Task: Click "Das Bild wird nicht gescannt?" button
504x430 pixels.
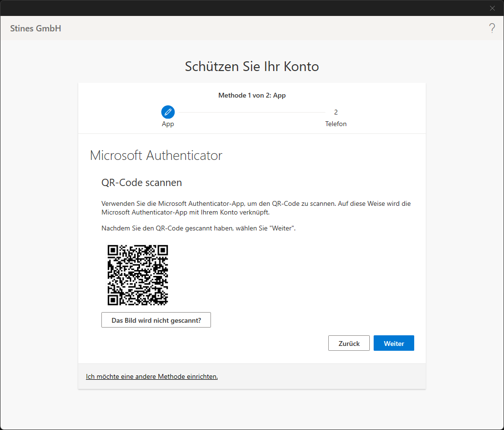Action: click(x=156, y=320)
